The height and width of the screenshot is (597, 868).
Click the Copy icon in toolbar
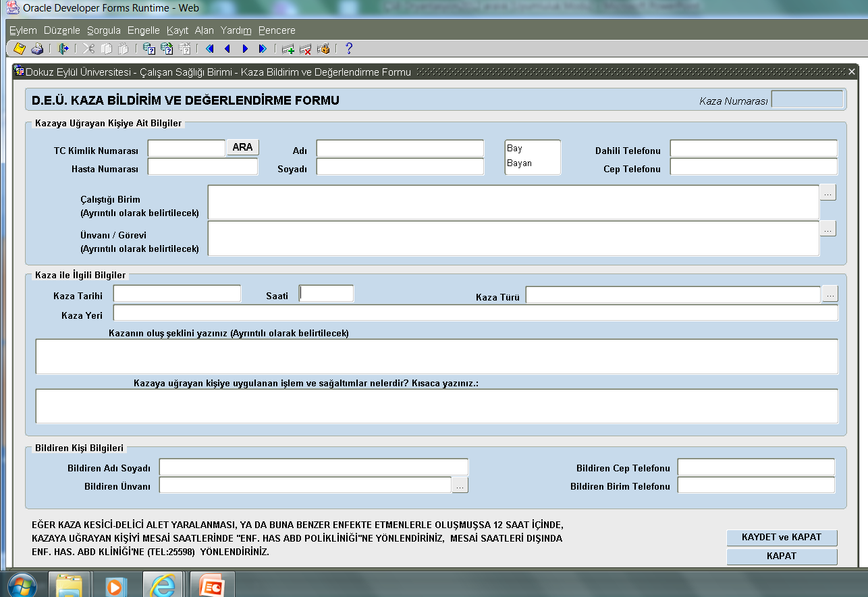tap(106, 49)
